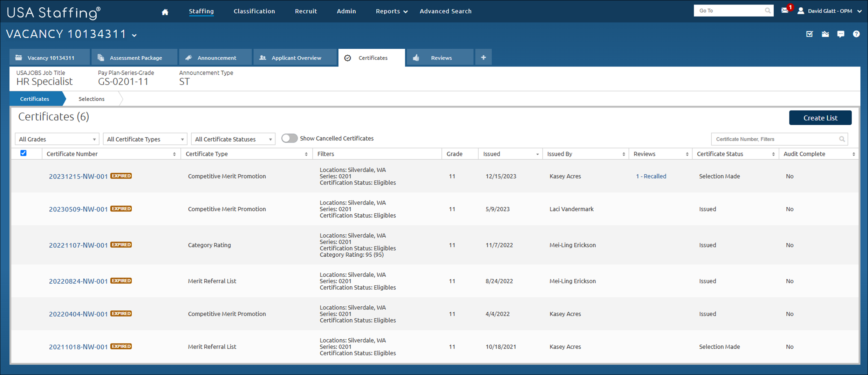Switch to the Selections sub-tab

pyautogui.click(x=91, y=98)
